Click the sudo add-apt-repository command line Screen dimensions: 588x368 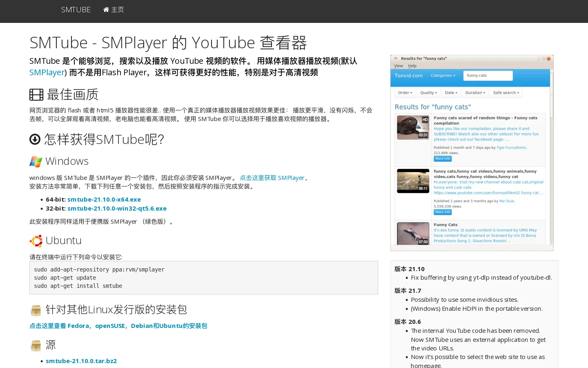[x=99, y=269]
